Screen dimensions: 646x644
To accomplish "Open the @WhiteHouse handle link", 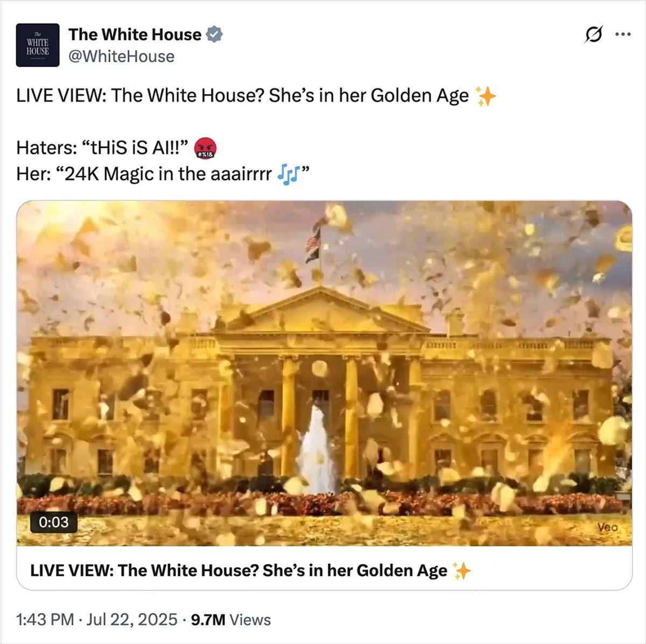I will [x=121, y=56].
